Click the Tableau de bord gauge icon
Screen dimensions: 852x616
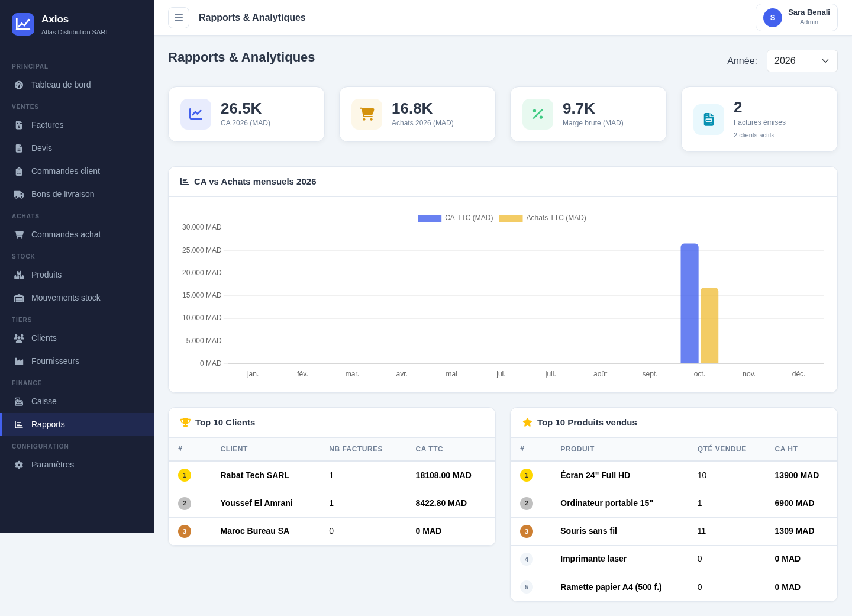19,85
